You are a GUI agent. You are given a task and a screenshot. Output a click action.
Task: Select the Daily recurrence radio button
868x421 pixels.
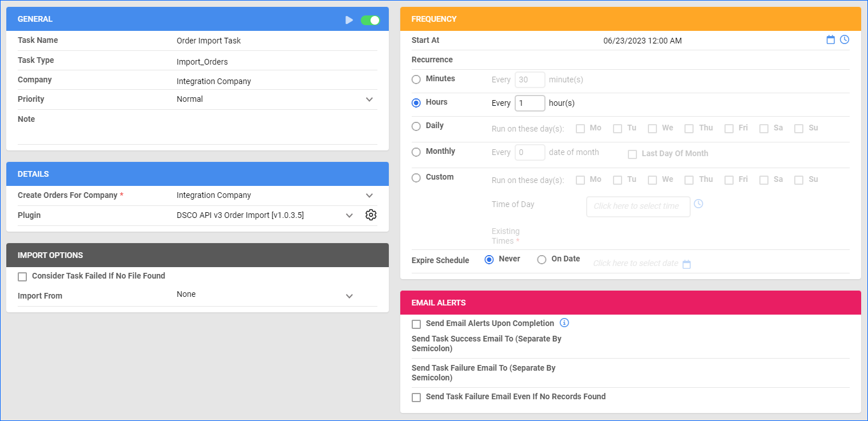[x=416, y=126]
